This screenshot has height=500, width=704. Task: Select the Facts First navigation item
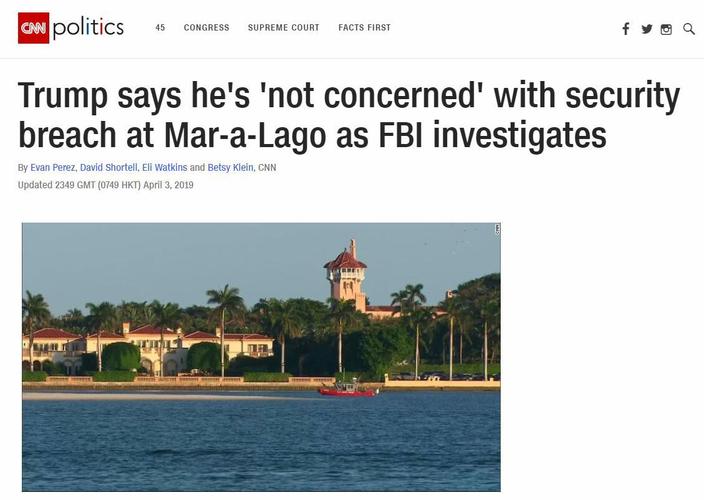point(364,28)
